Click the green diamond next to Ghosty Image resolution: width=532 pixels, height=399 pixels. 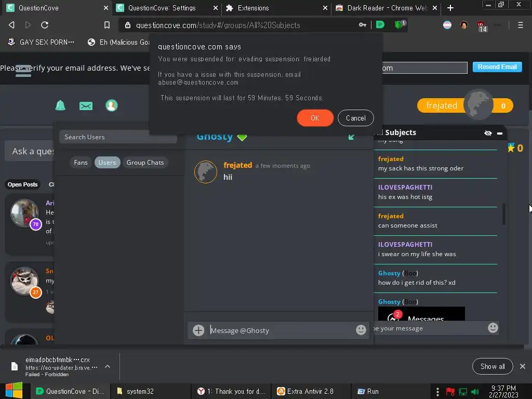(242, 137)
